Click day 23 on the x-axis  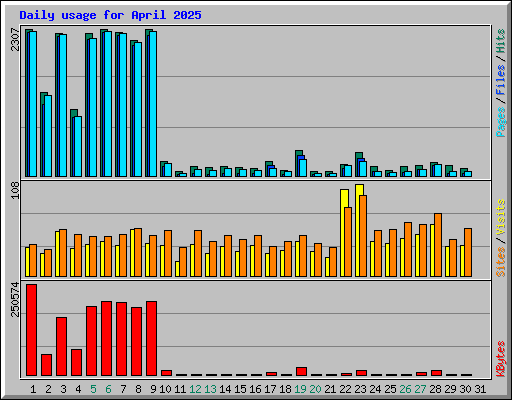[360, 389]
